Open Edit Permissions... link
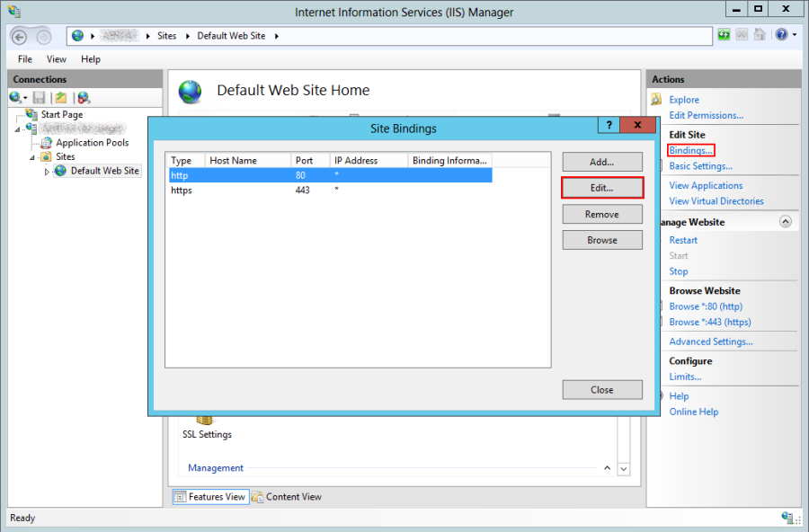Screen dimensions: 809x532 [706, 115]
